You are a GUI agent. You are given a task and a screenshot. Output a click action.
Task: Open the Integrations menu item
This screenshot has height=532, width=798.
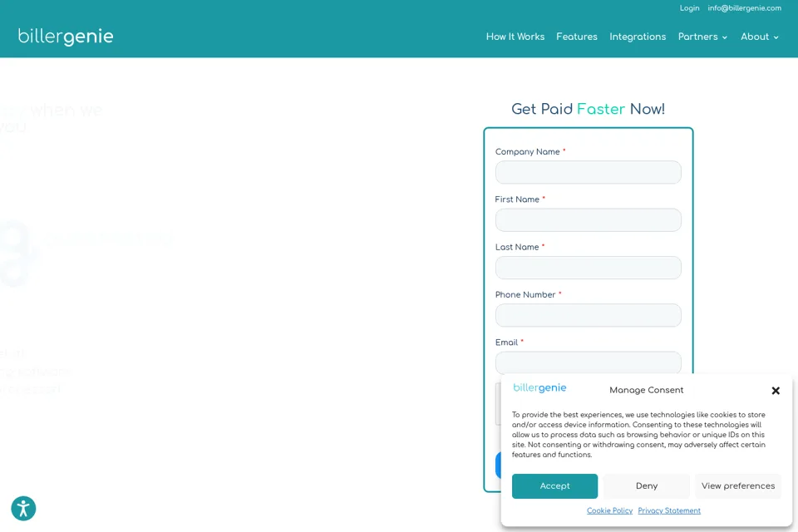coord(638,37)
